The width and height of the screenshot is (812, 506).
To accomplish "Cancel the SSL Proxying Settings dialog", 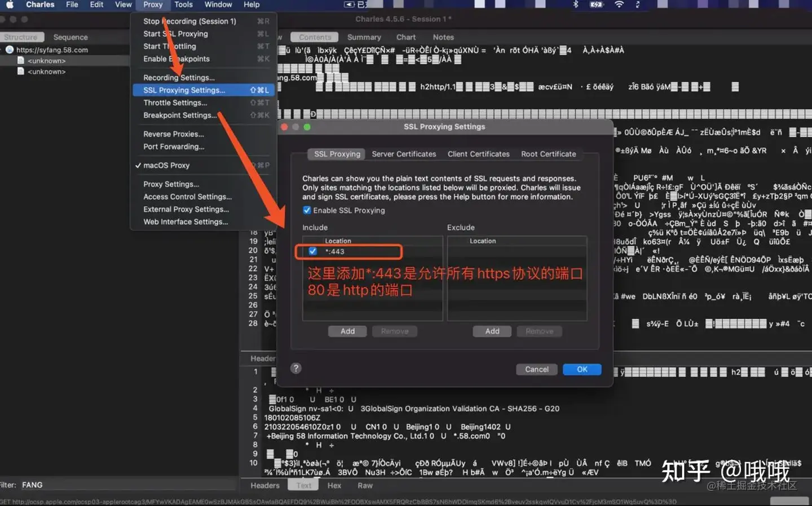I will 537,370.
